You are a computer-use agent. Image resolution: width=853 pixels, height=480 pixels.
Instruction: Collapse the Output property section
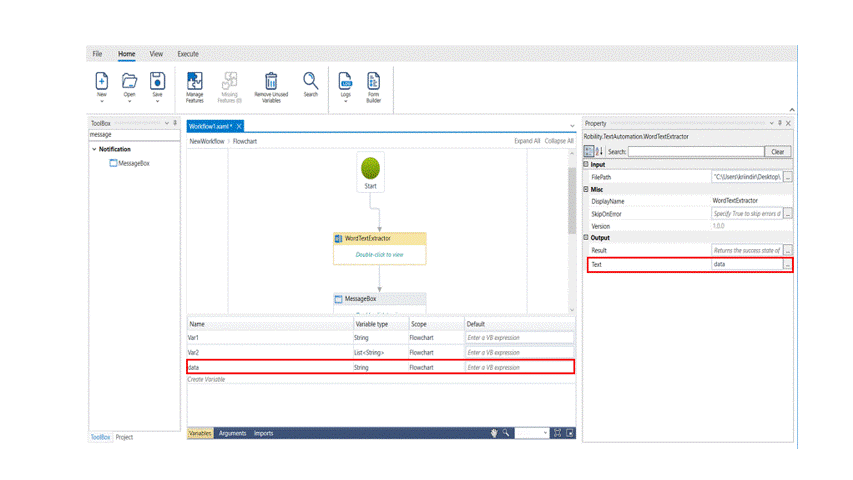click(587, 238)
